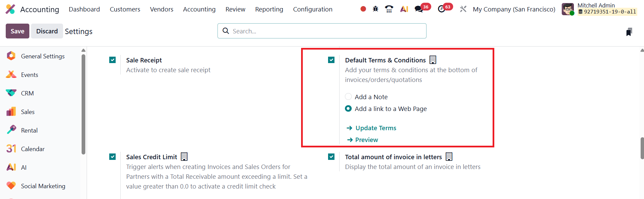
Task: Uncheck the Sale Receipt checkbox
Action: [113, 60]
